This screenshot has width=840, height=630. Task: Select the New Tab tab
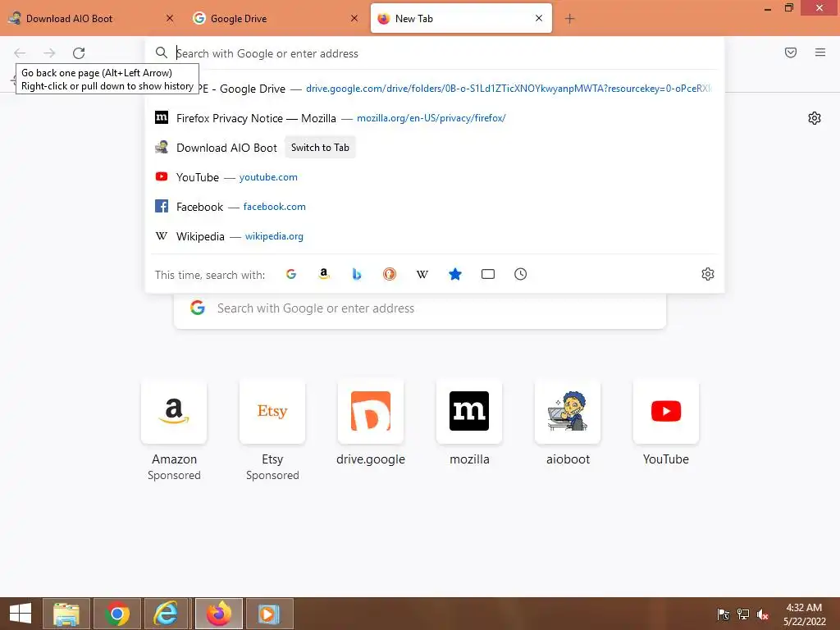461,18
